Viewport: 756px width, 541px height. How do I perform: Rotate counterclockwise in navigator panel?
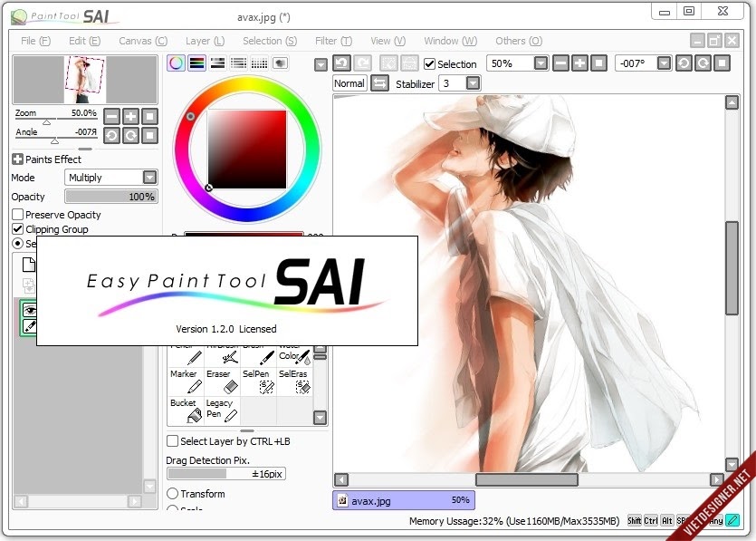click(111, 136)
